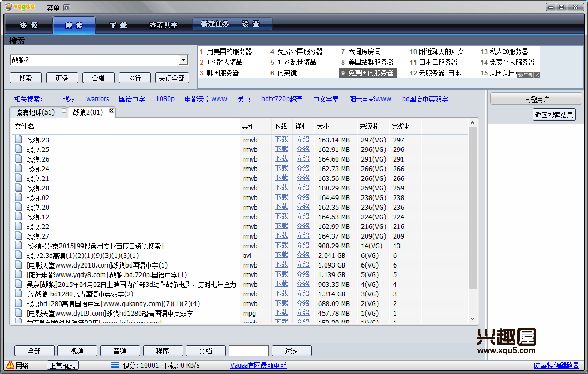Screen dimensions: 588x374
Task: Expand the search keyword combo box arrow
Action: point(183,60)
